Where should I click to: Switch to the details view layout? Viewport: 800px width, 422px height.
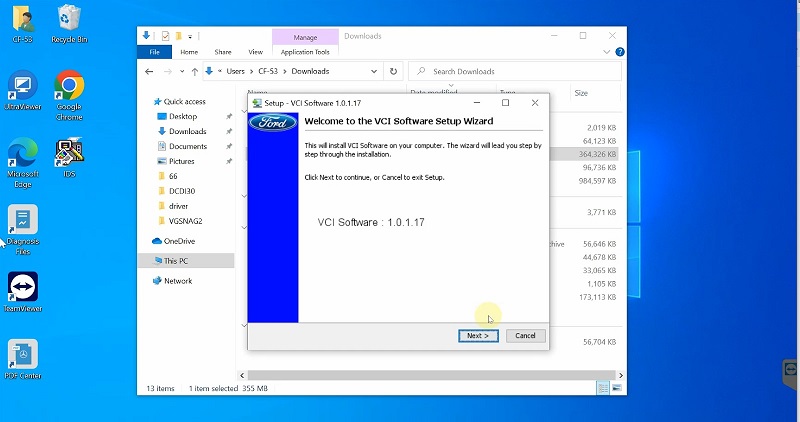pos(602,388)
